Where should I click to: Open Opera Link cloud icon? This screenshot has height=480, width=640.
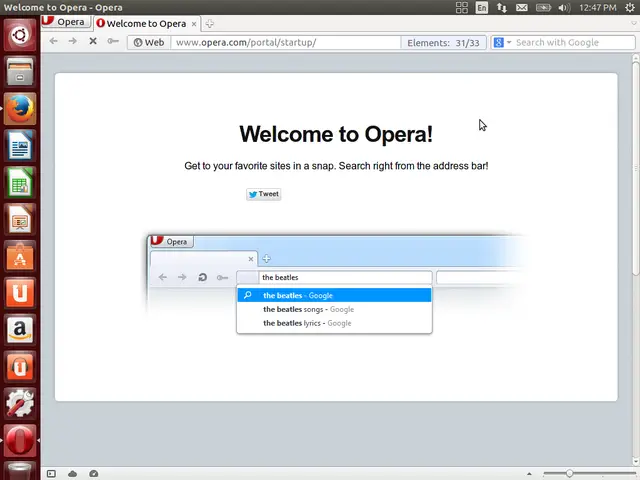click(72, 473)
